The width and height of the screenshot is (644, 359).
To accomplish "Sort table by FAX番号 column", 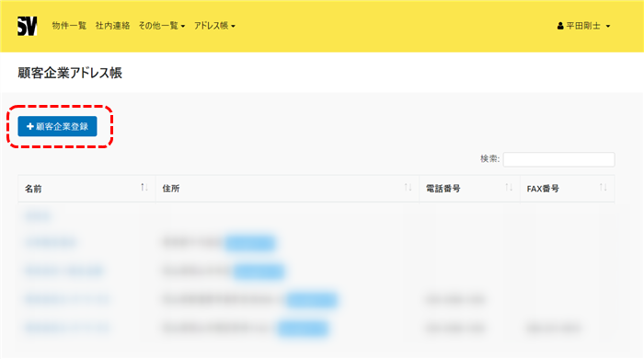I will tap(568, 189).
